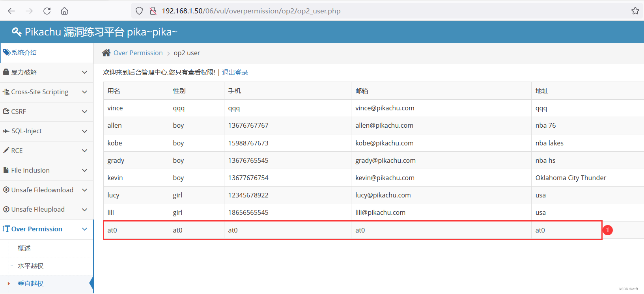This screenshot has height=294, width=644.
Task: Expand the Cross-Site Scripting chevron
Action: click(x=84, y=92)
